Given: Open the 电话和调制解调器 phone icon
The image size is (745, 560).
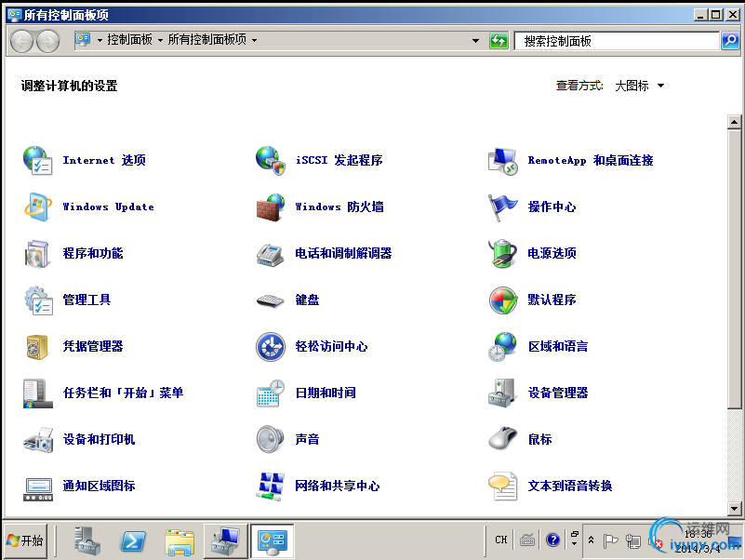Looking at the screenshot, I should [x=271, y=253].
